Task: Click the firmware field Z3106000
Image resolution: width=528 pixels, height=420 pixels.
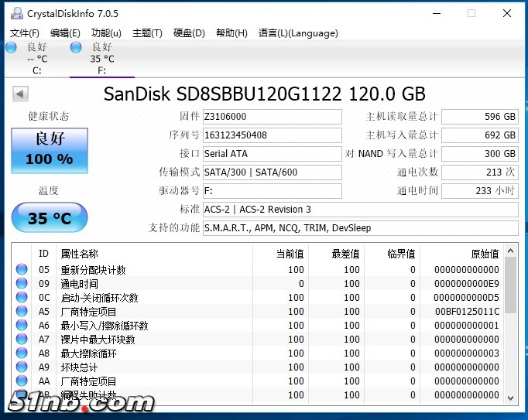Action: pyautogui.click(x=273, y=117)
